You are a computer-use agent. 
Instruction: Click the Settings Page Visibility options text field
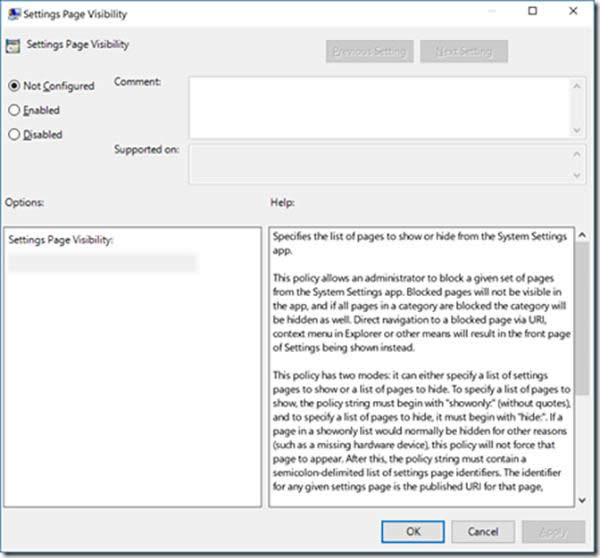(102, 263)
